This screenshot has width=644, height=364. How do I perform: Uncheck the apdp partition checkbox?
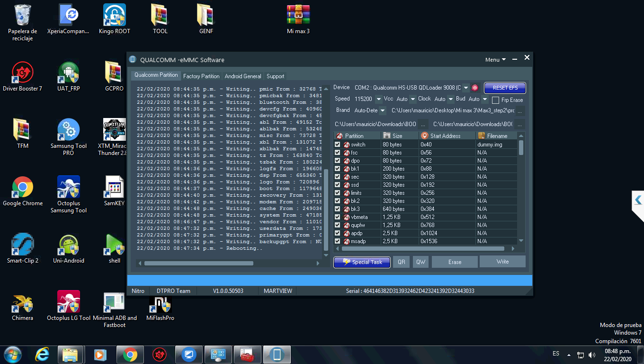coord(338,233)
